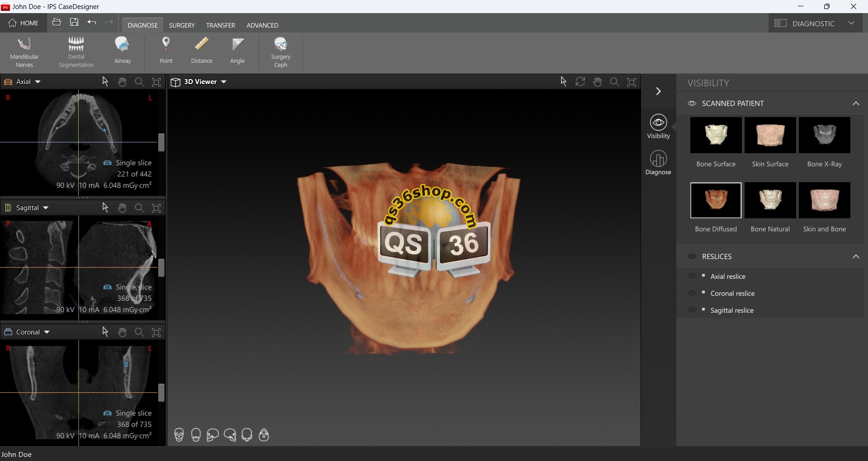868x461 pixels.
Task: Switch to the Transfer tab
Action: pos(221,25)
